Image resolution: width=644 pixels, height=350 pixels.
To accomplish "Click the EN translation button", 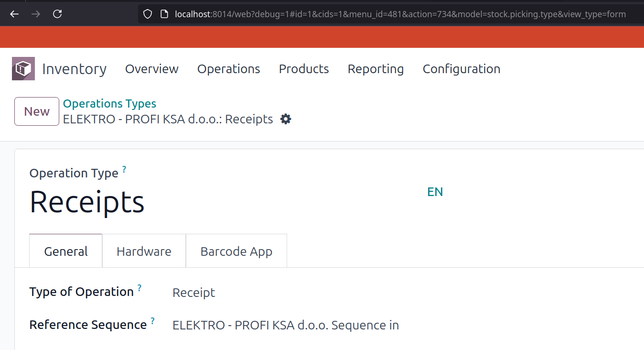I will [x=435, y=192].
